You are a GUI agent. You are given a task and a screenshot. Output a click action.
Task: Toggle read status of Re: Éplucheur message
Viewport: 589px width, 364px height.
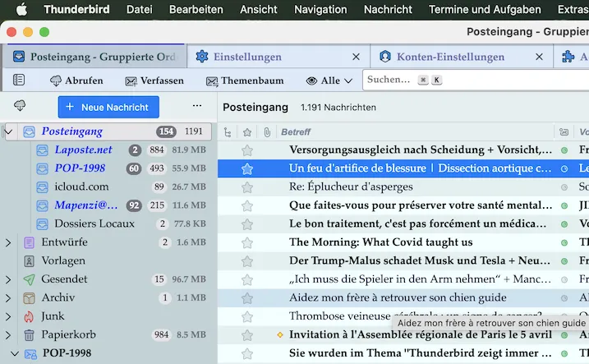point(564,187)
